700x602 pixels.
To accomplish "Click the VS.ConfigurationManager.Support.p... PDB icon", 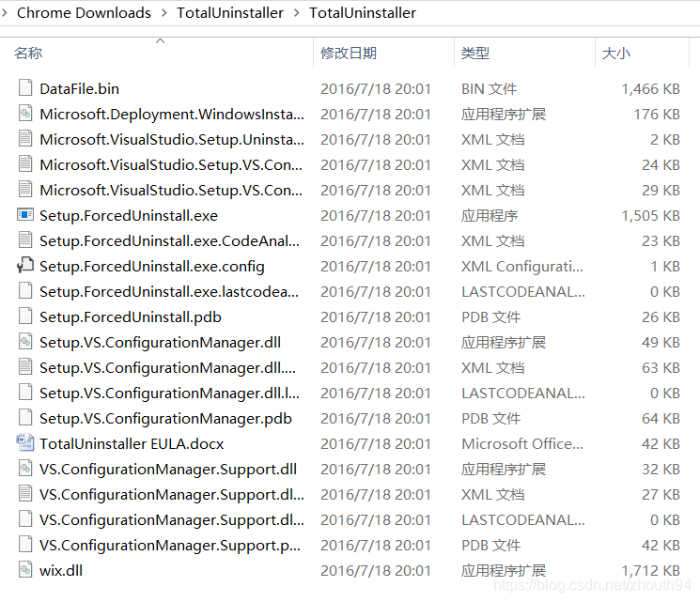I will (x=25, y=545).
